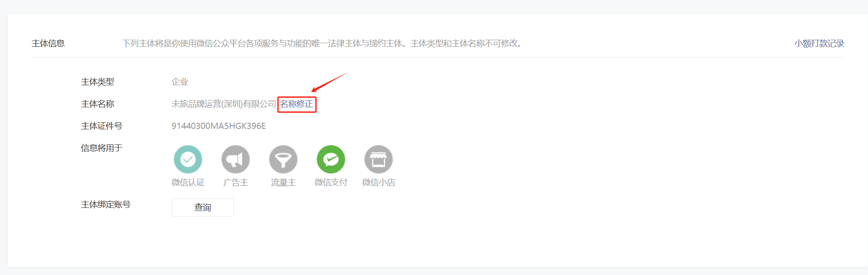Select the 广告主 megaphone icon
This screenshot has width=868, height=275.
point(236,159)
